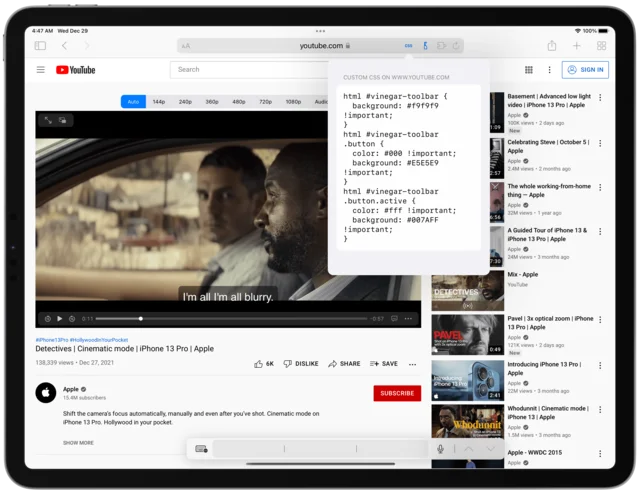The image size is (640, 495).
Task: Open the Safari sidebar panel
Action: [x=40, y=46]
